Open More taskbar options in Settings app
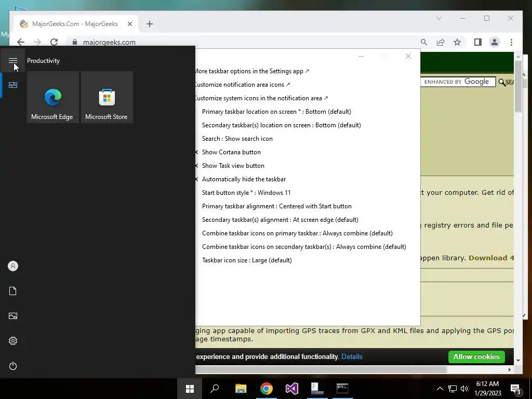This screenshot has width=532, height=399. tap(252, 71)
